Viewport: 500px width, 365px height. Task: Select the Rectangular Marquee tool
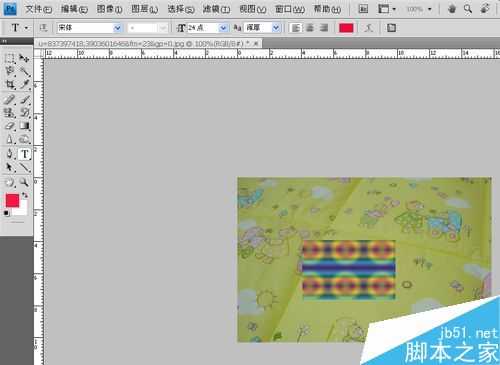pyautogui.click(x=10, y=58)
